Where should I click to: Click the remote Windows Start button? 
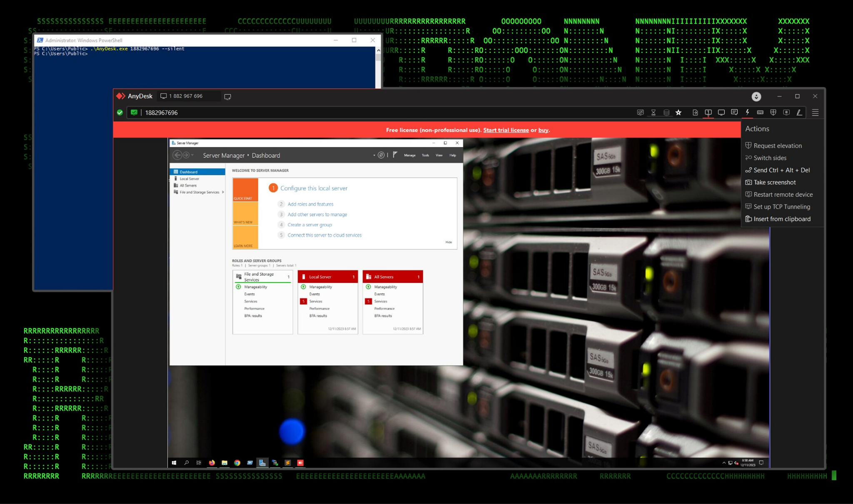(x=174, y=463)
